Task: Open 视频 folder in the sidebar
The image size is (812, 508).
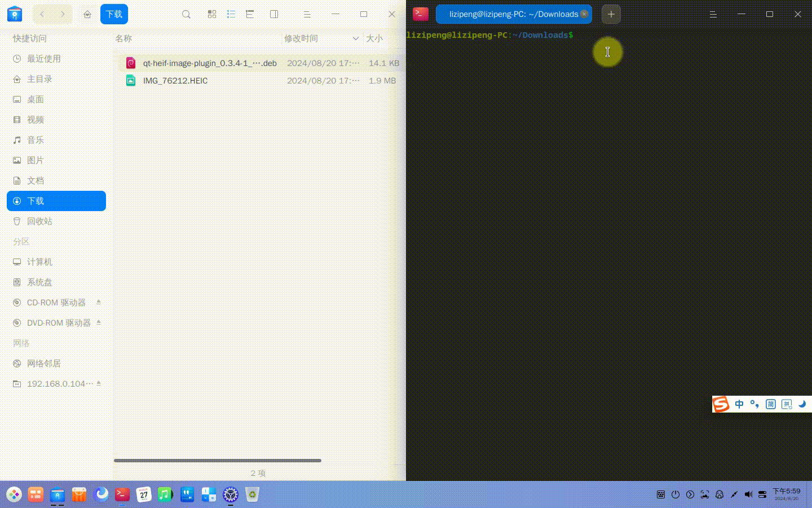Action: [56, 120]
